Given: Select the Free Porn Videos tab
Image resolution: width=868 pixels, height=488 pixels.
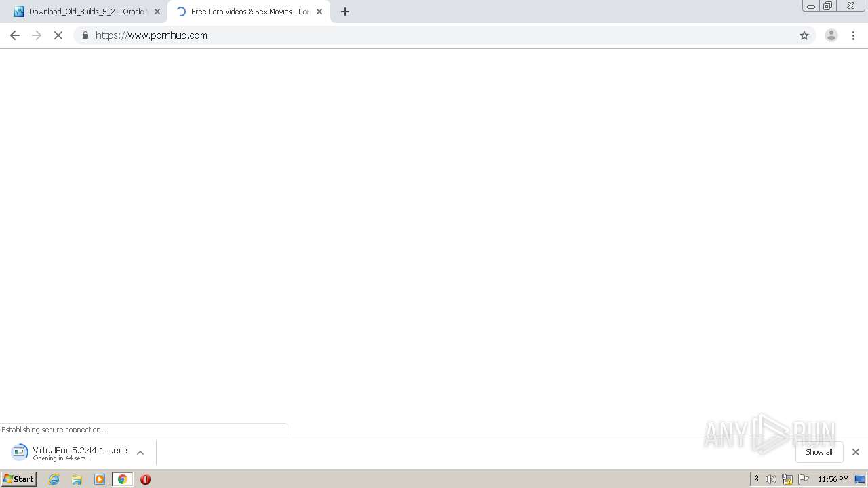Looking at the screenshot, I should click(x=248, y=12).
